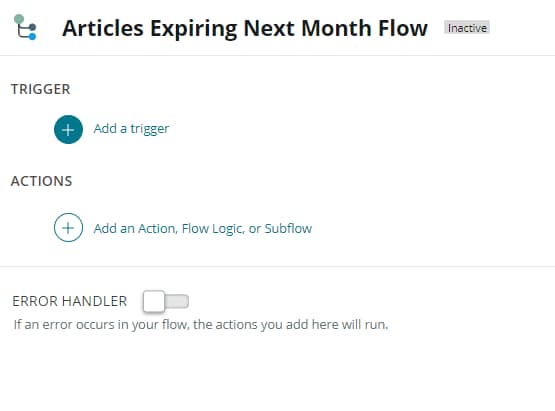
Task: Click the word Subflow in the actions link
Action: tap(288, 229)
